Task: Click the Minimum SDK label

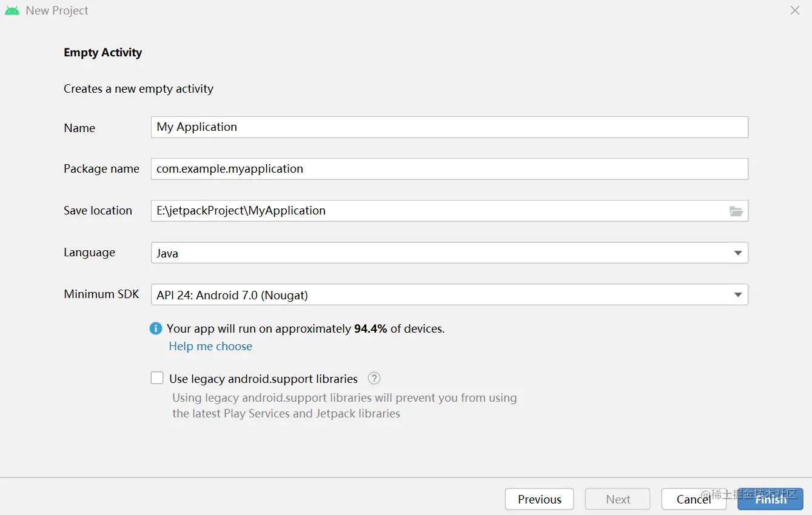Action: pos(101,294)
